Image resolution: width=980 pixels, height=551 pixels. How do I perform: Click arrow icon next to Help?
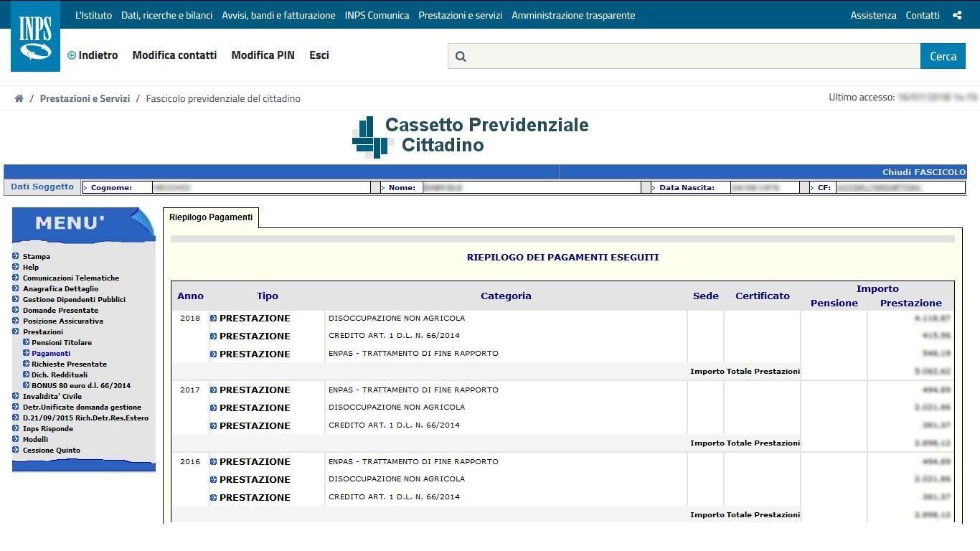coord(16,267)
